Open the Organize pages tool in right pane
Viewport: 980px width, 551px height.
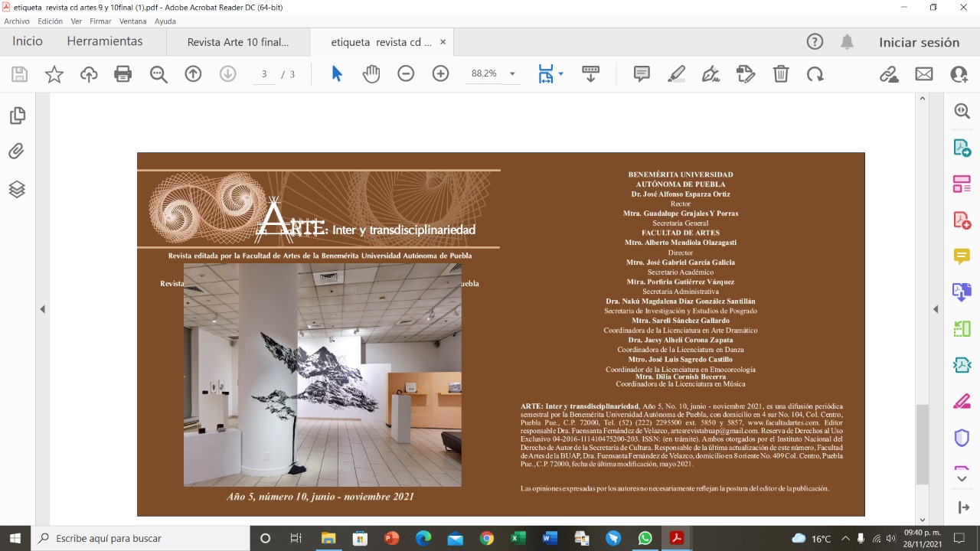tap(962, 184)
